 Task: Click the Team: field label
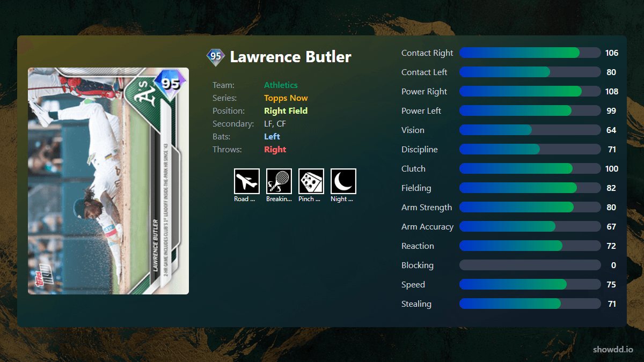click(x=223, y=85)
